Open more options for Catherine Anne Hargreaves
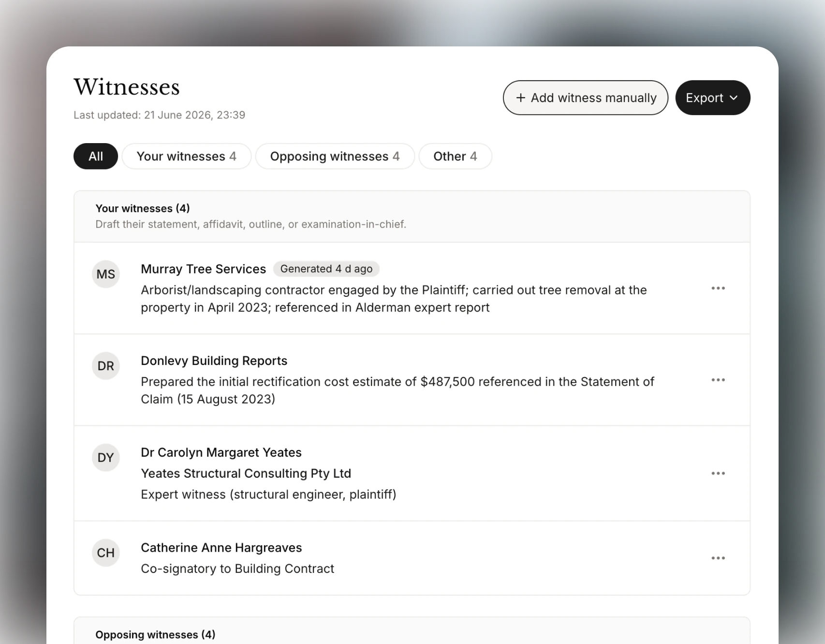This screenshot has height=644, width=825. pyautogui.click(x=718, y=558)
